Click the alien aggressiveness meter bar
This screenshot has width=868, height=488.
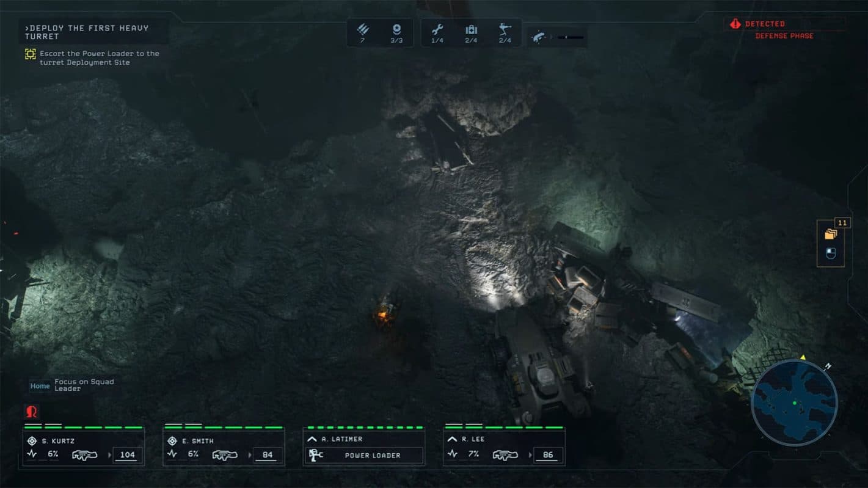coord(571,37)
